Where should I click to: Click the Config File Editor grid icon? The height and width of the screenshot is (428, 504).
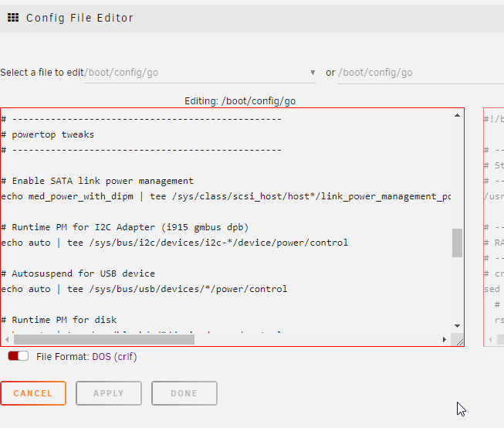[13, 18]
